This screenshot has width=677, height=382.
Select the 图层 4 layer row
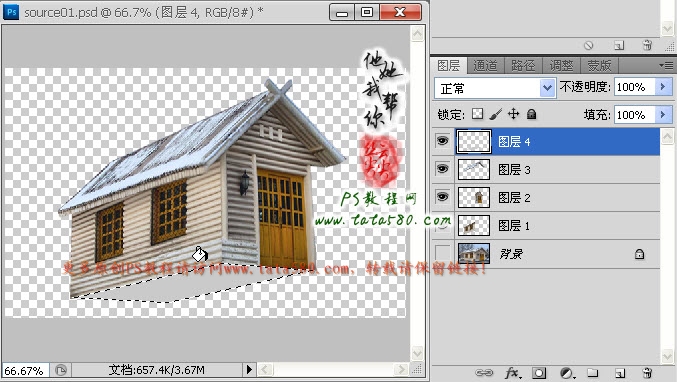coord(546,142)
